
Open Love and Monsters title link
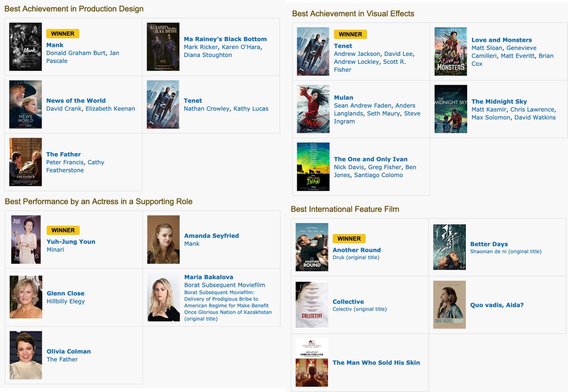pyautogui.click(x=502, y=40)
